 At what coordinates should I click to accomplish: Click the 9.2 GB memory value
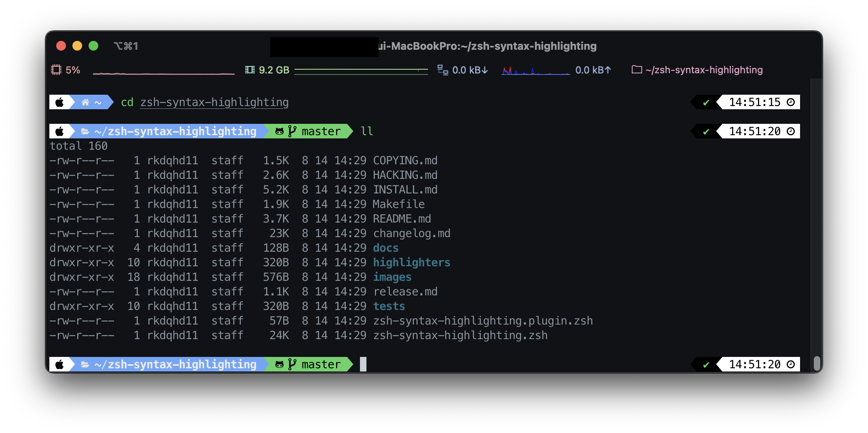pos(274,70)
